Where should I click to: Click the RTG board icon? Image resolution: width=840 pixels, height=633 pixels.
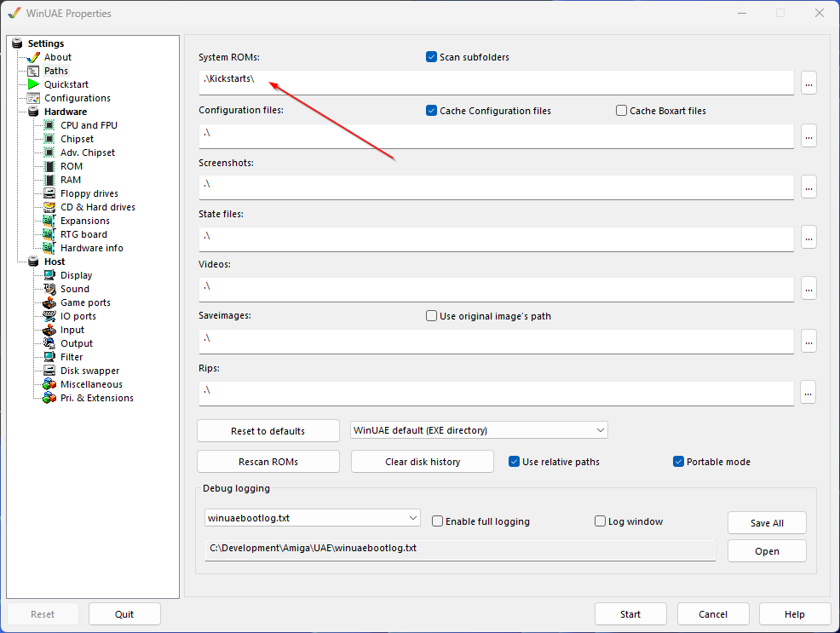[49, 234]
